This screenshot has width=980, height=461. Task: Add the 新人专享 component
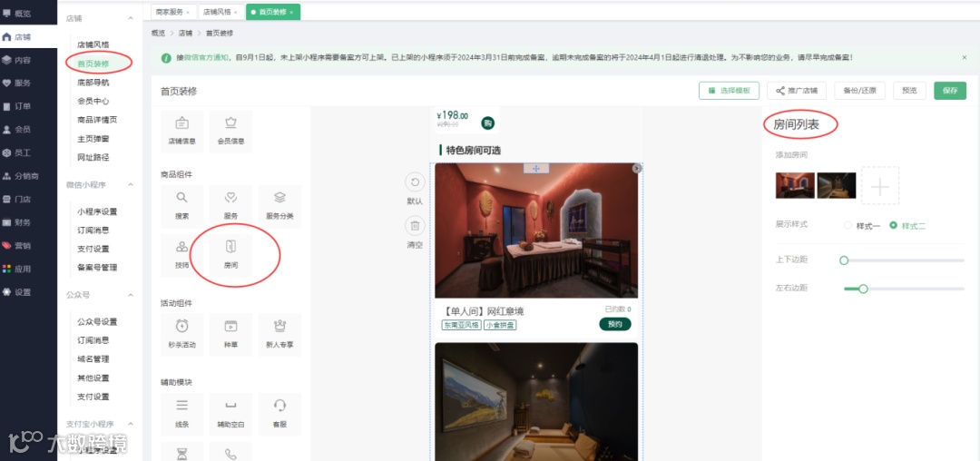point(279,334)
